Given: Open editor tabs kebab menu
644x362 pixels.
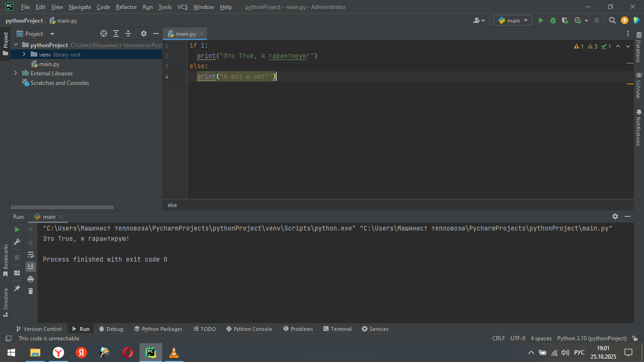Looking at the screenshot, I should (x=628, y=34).
